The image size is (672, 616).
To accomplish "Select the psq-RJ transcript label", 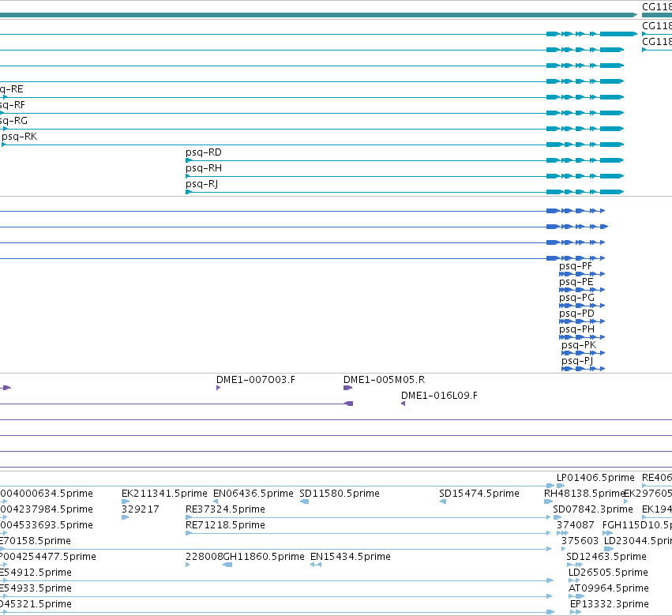I will 202,184.
